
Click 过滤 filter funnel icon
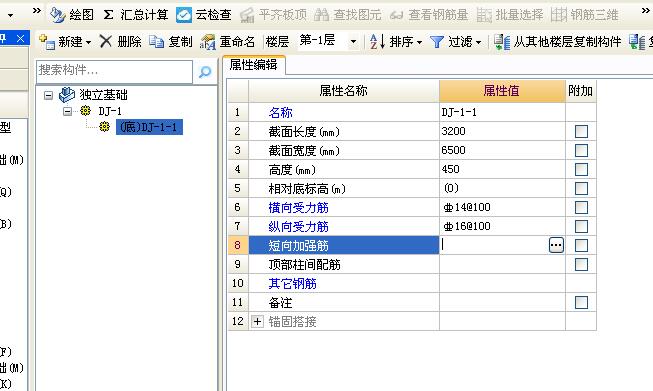(436, 42)
